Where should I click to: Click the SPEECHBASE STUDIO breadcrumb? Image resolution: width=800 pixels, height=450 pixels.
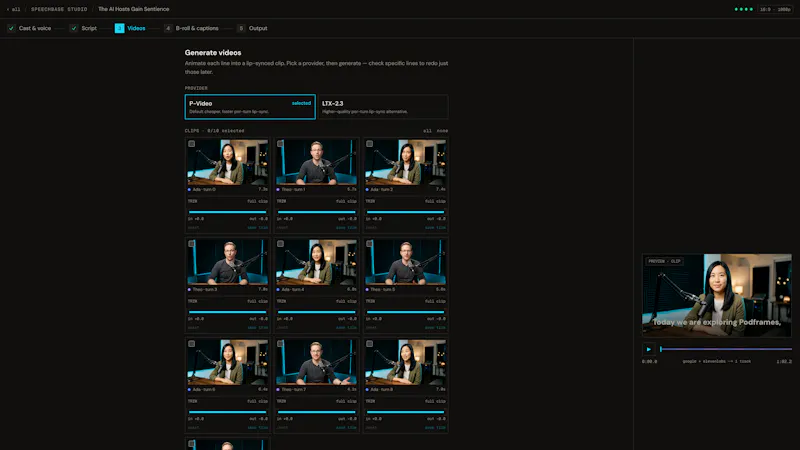tap(59, 9)
